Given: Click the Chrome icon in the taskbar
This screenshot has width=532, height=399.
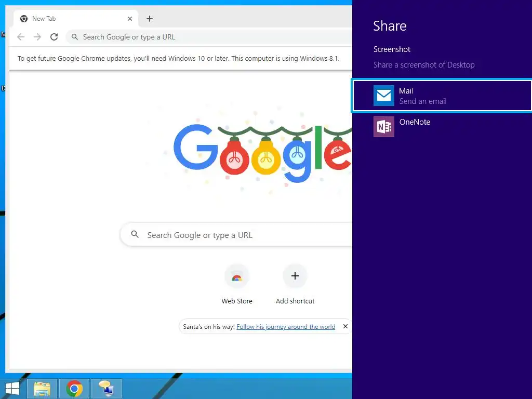Looking at the screenshot, I should pyautogui.click(x=74, y=389).
